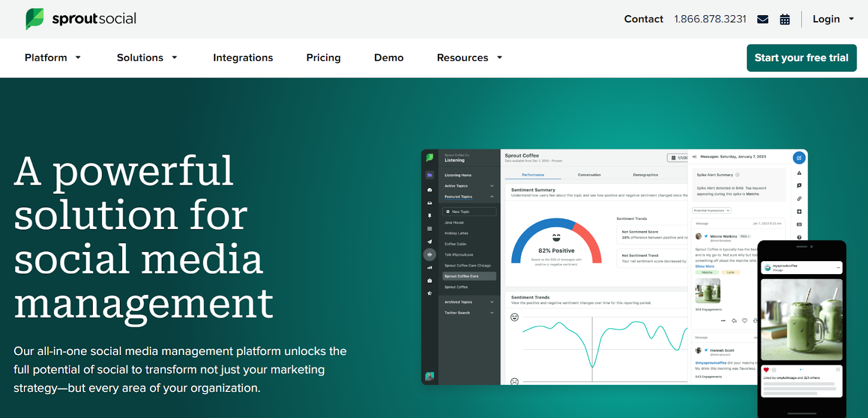Expand the Resources menu
The image size is (868, 418).
(470, 58)
